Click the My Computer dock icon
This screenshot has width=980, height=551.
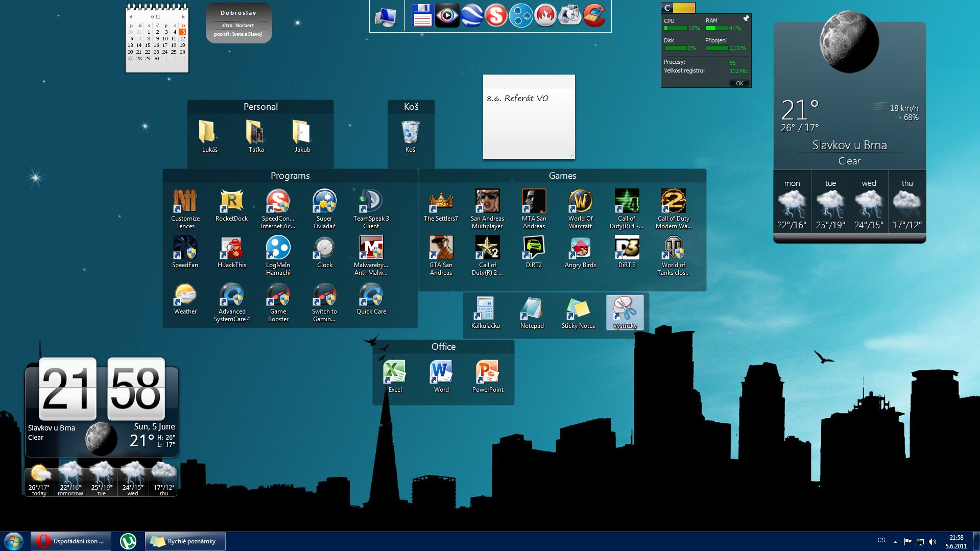pos(386,17)
